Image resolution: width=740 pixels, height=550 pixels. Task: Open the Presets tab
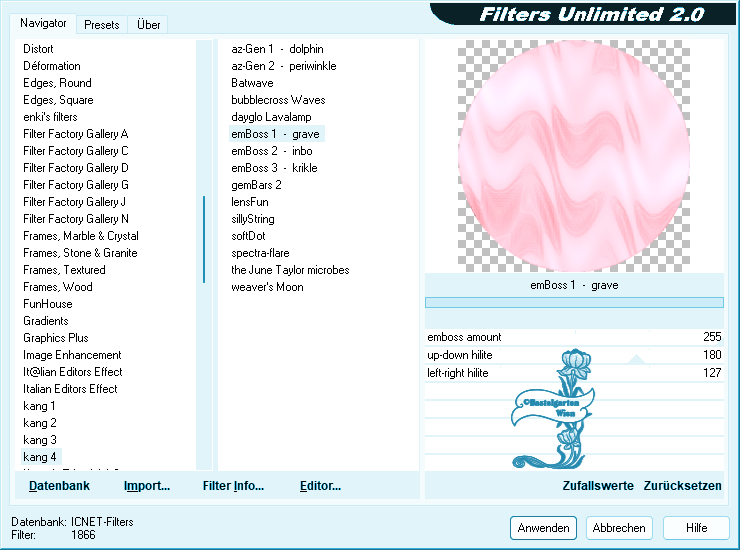101,25
